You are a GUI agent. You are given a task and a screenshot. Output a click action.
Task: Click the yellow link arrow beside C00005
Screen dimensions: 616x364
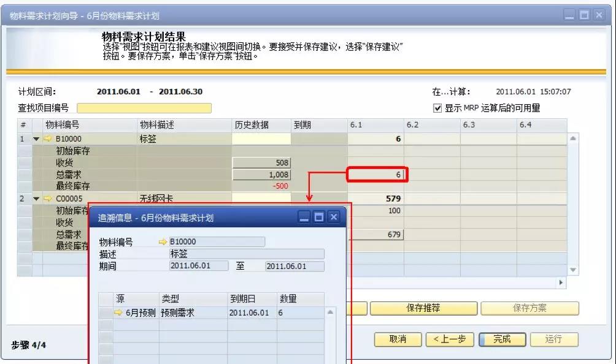click(x=48, y=199)
